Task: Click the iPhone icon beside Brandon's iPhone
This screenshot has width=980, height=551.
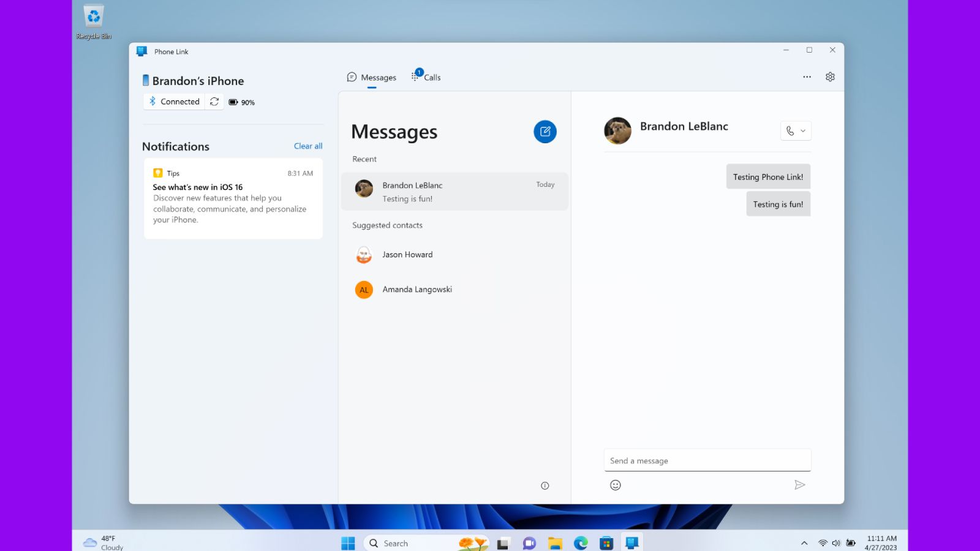Action: 145,80
